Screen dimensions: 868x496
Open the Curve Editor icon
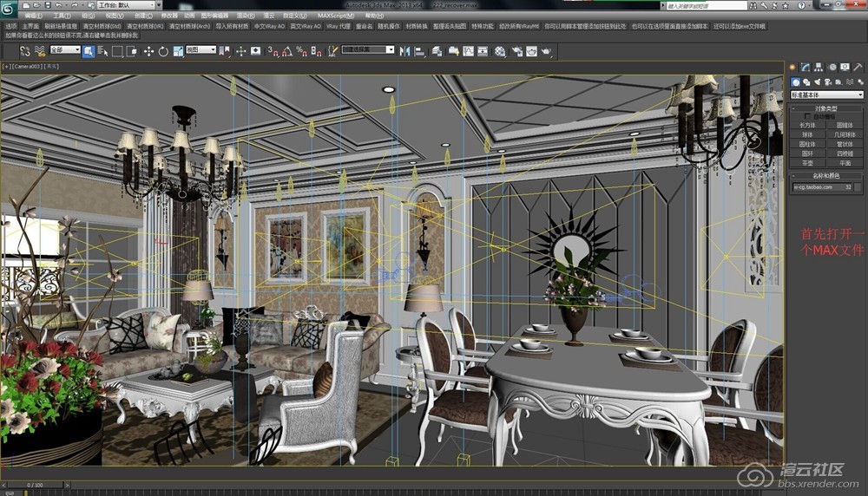(x=469, y=51)
